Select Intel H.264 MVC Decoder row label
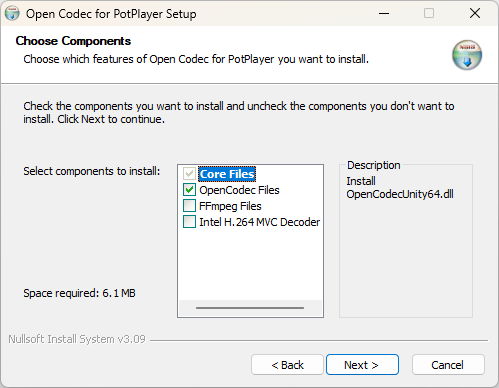 point(259,222)
